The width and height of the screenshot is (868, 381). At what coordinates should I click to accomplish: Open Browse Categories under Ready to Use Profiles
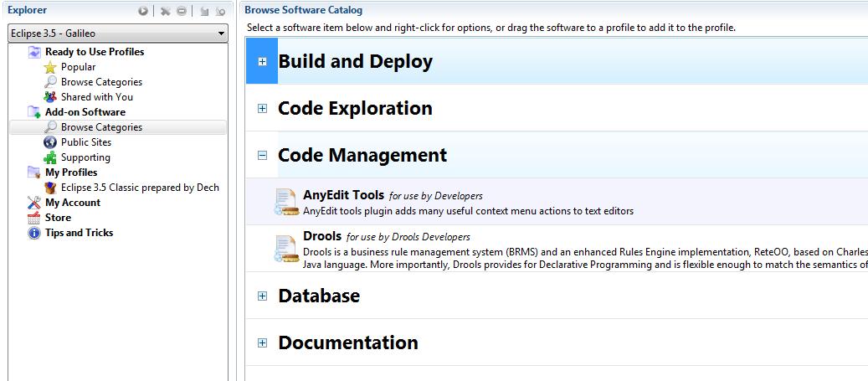pyautogui.click(x=101, y=81)
